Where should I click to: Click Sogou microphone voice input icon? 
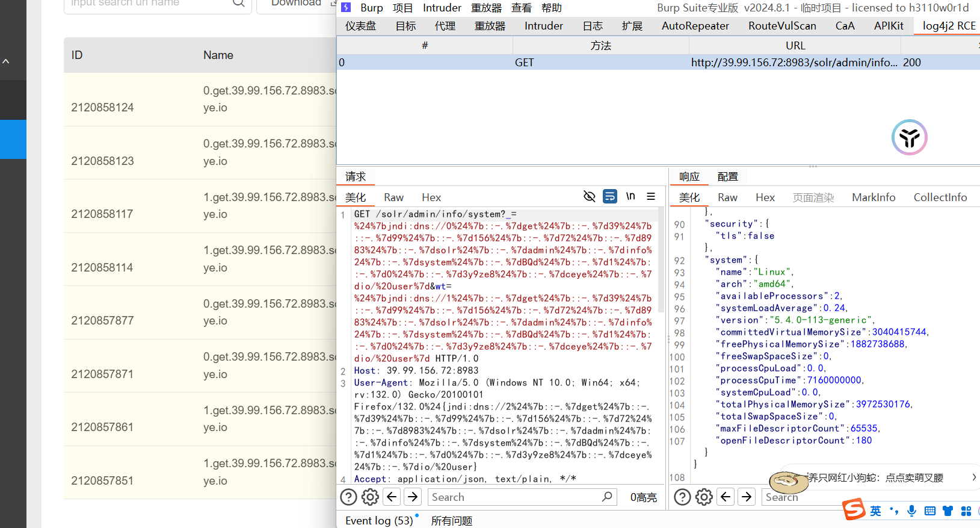pyautogui.click(x=912, y=511)
